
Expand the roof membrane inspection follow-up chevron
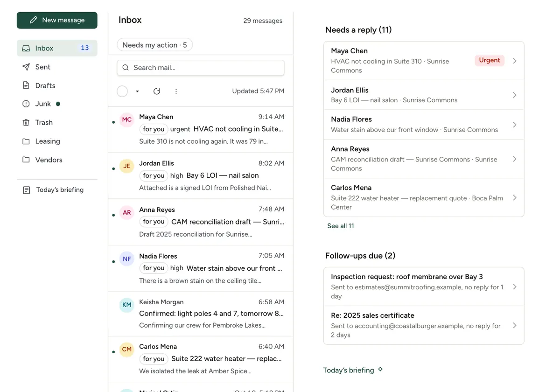tap(515, 287)
